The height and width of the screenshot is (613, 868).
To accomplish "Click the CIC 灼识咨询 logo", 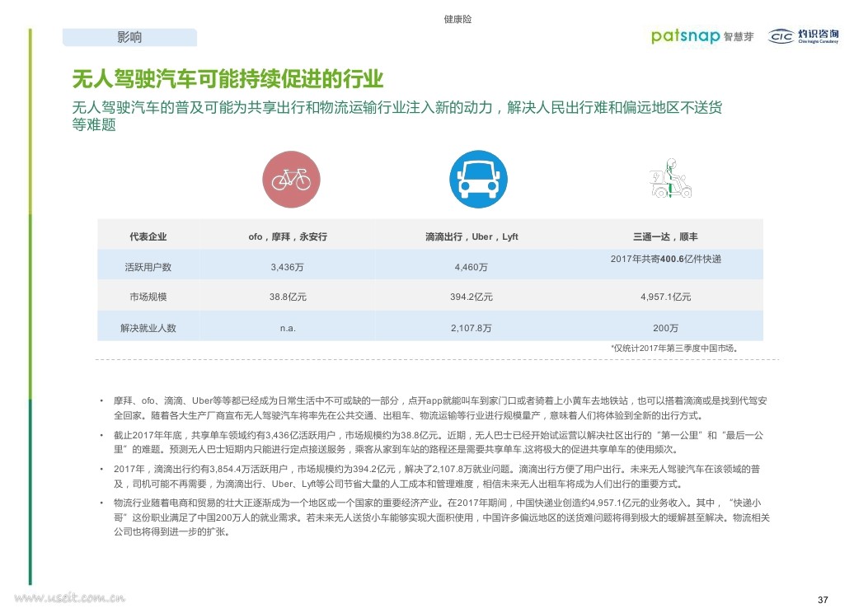I will point(803,36).
